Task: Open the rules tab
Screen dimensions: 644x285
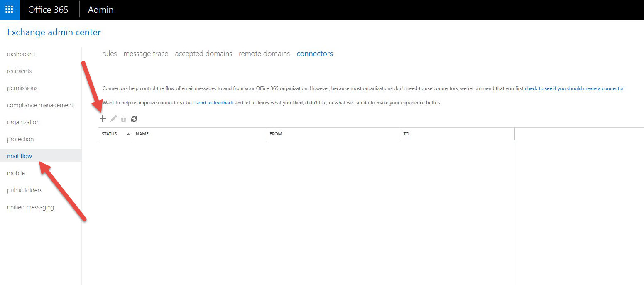Action: [109, 54]
